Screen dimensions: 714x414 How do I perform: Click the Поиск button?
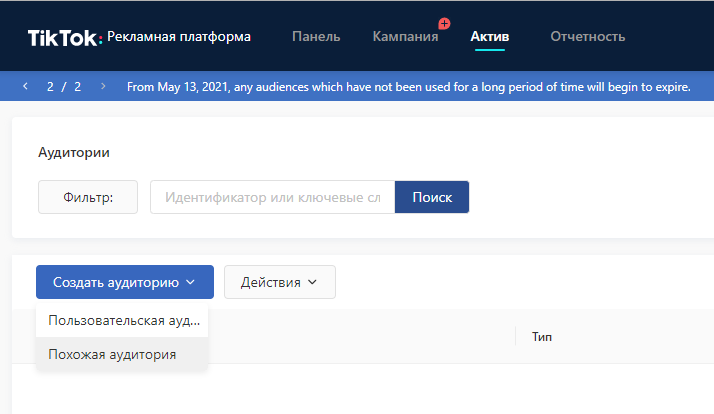(432, 197)
